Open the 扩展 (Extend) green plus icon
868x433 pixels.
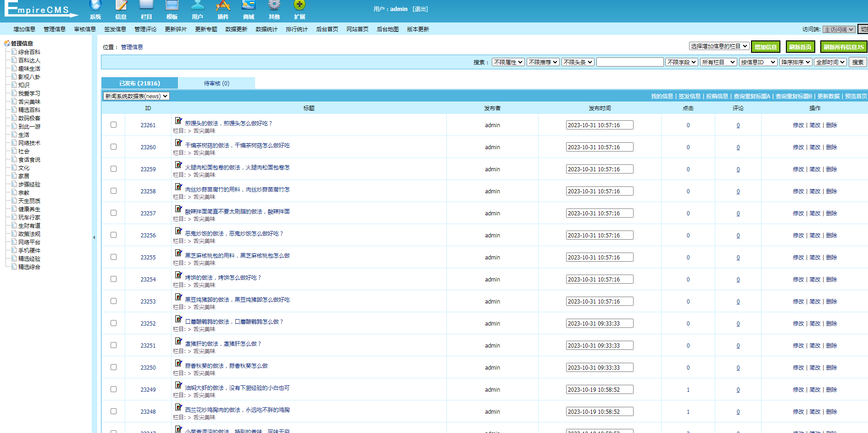[x=300, y=6]
